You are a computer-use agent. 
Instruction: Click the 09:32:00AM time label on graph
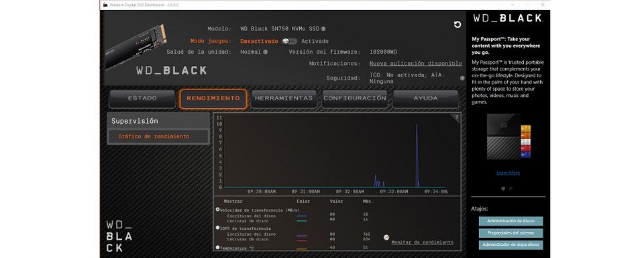(x=350, y=191)
